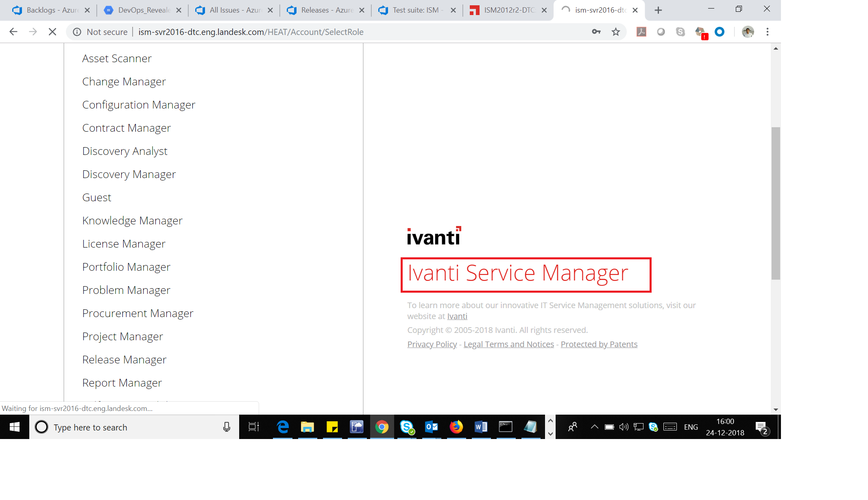Switch to Backlogs - Azure tab
The image size is (868, 500).
[52, 10]
